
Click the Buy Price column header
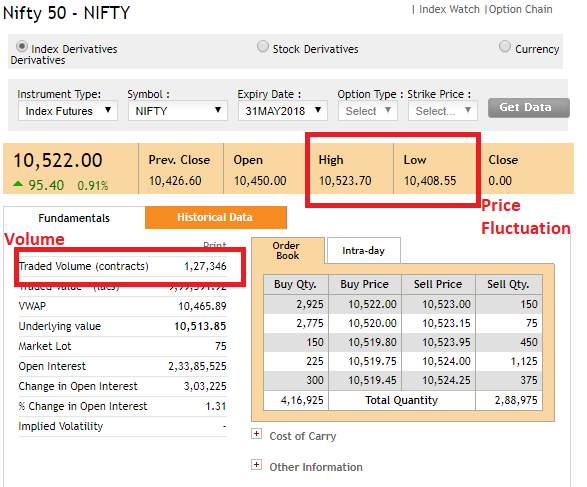[365, 284]
